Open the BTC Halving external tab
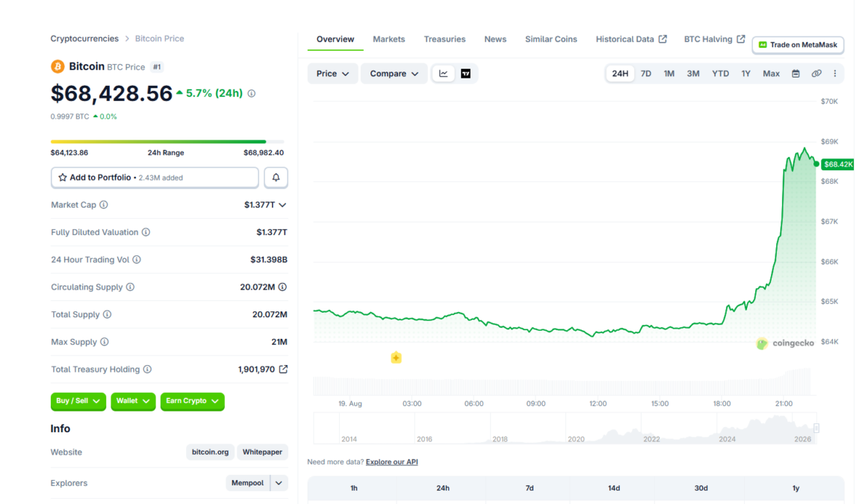862x504 pixels. (x=714, y=39)
